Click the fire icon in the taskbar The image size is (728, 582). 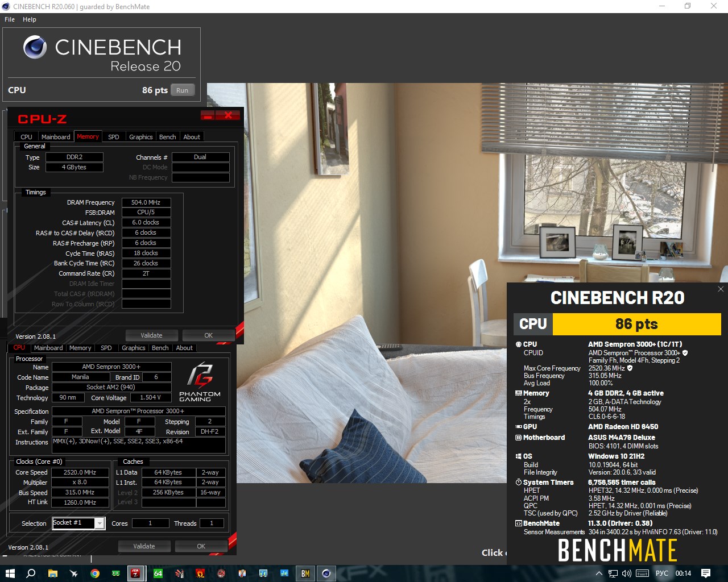pyautogui.click(x=200, y=573)
